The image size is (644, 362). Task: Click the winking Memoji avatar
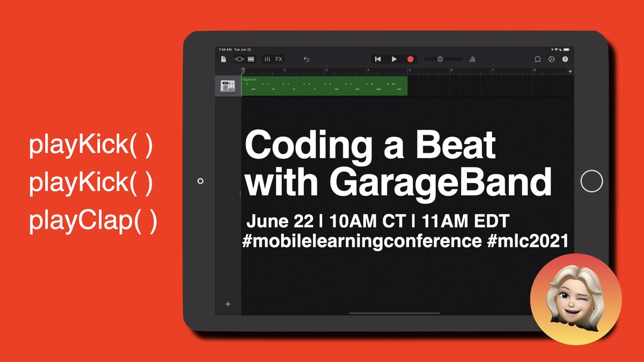(576, 299)
